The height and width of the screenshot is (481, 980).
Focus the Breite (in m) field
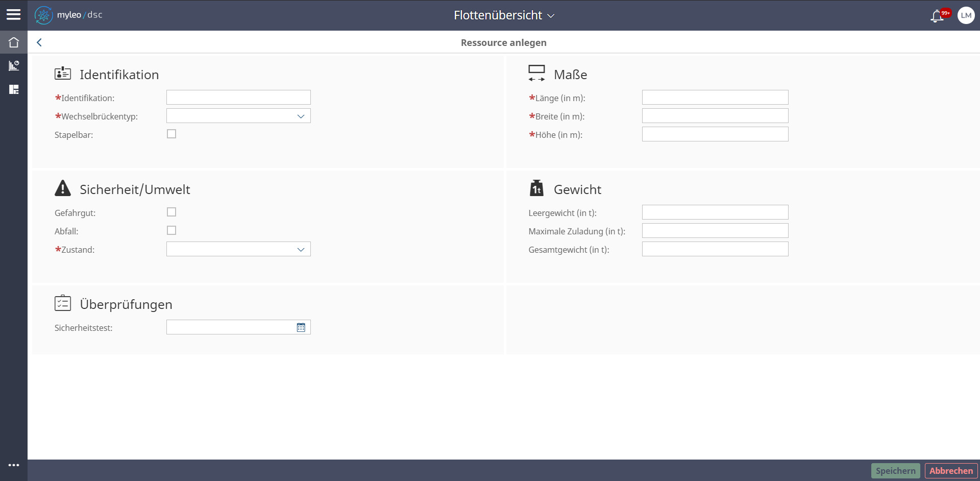coord(715,116)
